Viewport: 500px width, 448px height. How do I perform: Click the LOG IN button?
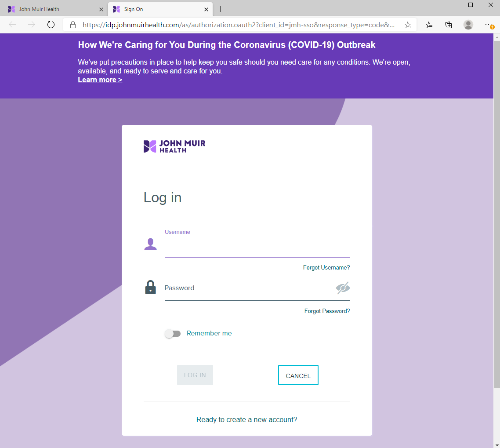[x=195, y=375]
